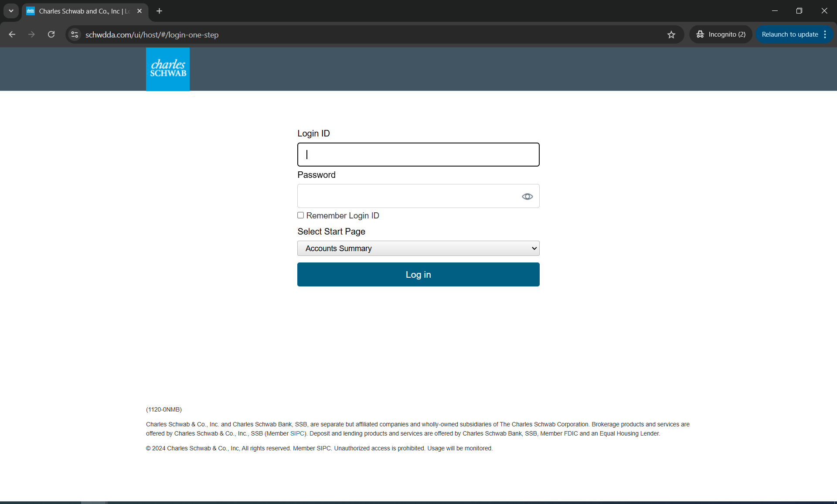Click the address bar URL
The height and width of the screenshot is (504, 837).
[152, 35]
